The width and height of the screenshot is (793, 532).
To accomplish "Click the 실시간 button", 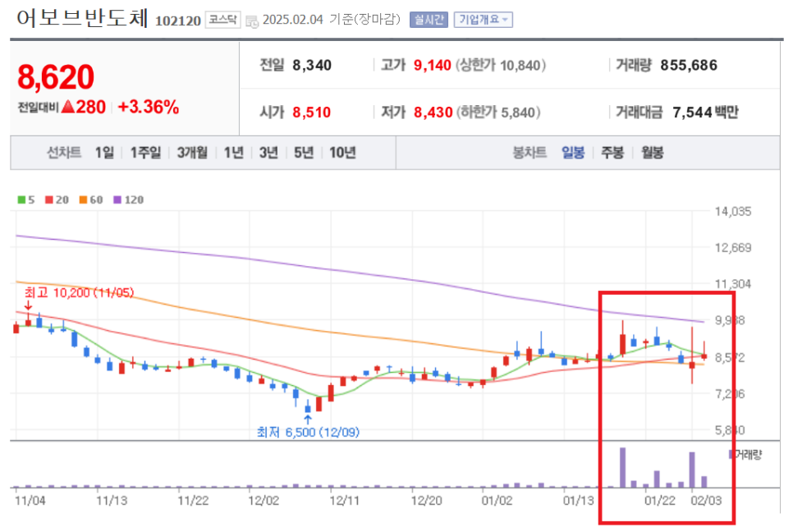I will (429, 20).
